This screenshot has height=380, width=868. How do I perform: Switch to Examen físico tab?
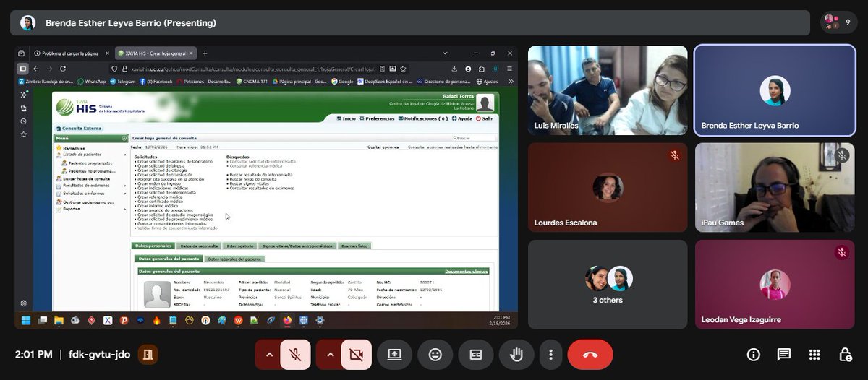tap(354, 246)
